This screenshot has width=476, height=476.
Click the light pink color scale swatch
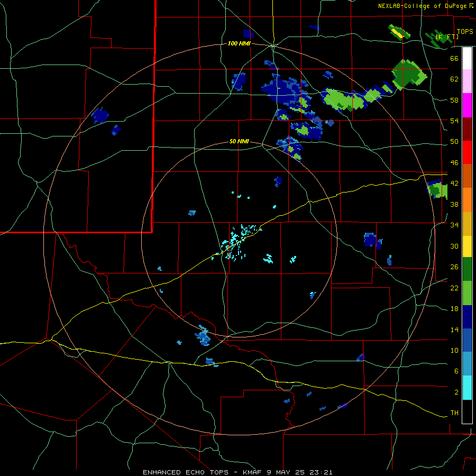coord(467,81)
